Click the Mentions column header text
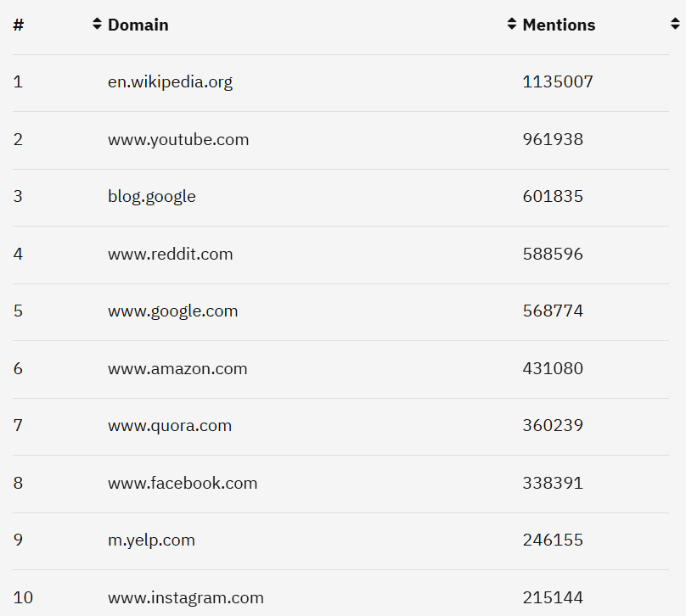686x616 pixels. 559,25
